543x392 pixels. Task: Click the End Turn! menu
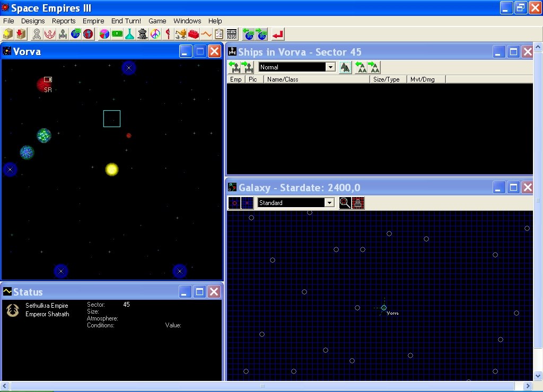pos(126,21)
